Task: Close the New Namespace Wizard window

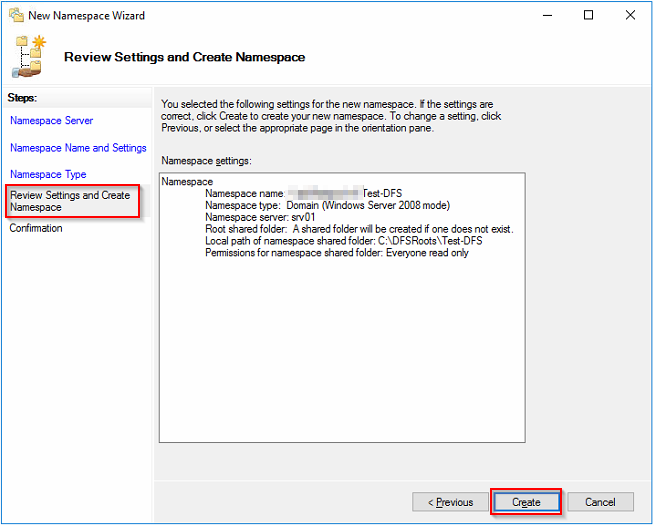Action: click(631, 15)
